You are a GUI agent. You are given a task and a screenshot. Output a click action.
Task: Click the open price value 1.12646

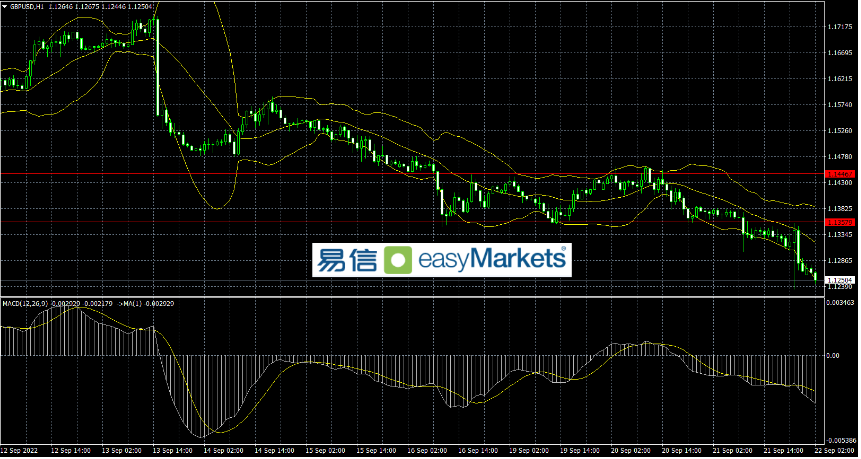pos(59,5)
